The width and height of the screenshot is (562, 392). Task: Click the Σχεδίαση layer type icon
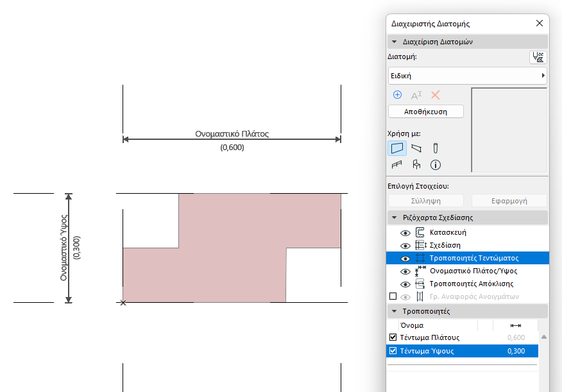(x=420, y=245)
